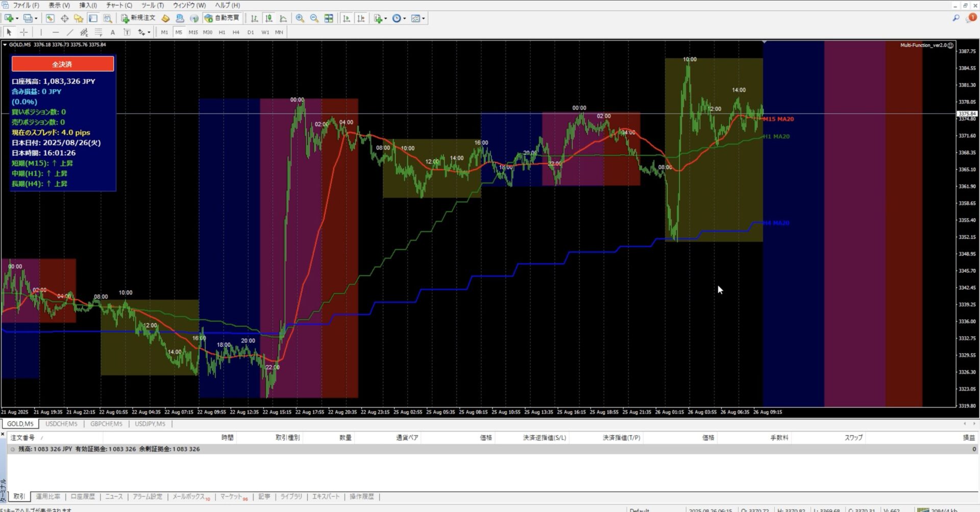This screenshot has width=980, height=512.
Task: Toggle the 自動売買 auto-trading button
Action: pyautogui.click(x=222, y=18)
